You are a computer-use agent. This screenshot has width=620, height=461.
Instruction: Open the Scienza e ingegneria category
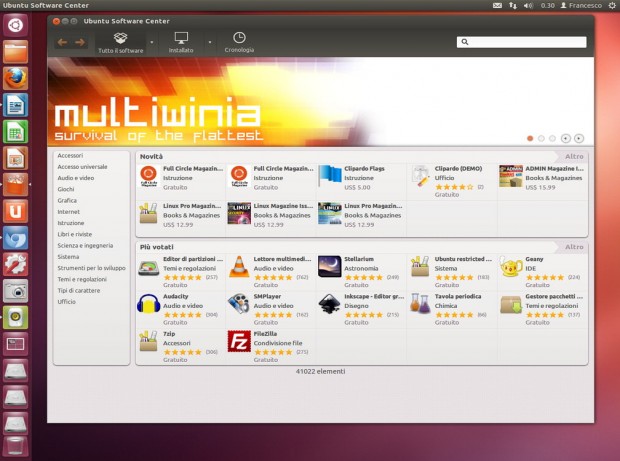click(x=85, y=246)
